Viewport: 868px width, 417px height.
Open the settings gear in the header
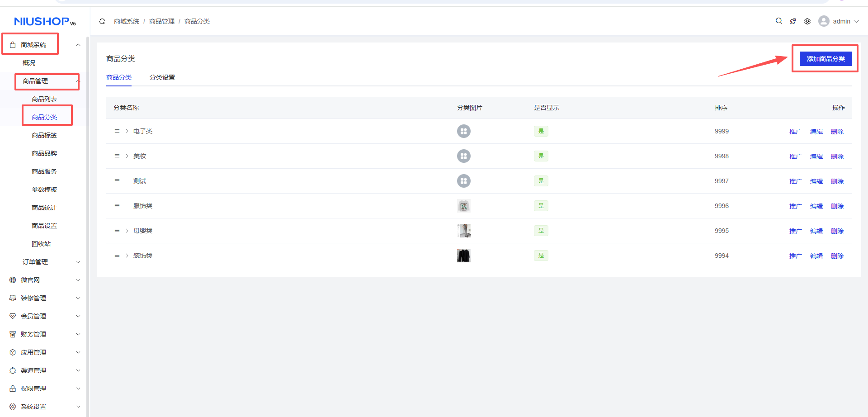click(x=807, y=21)
